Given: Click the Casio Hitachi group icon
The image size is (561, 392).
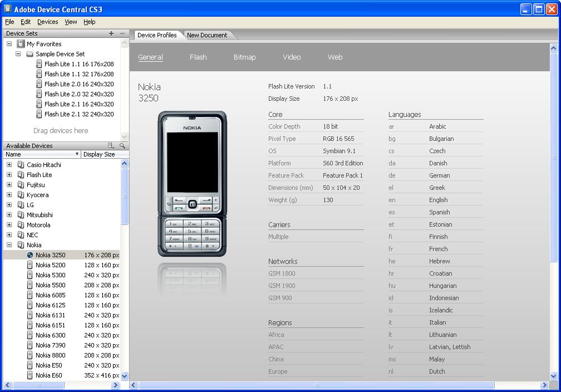Looking at the screenshot, I should click(x=21, y=165).
